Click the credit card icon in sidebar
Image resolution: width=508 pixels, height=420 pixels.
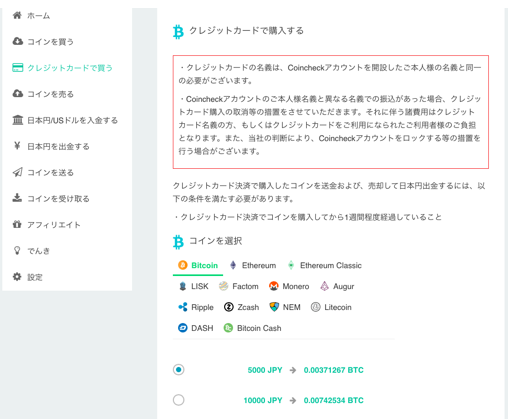pyautogui.click(x=17, y=67)
